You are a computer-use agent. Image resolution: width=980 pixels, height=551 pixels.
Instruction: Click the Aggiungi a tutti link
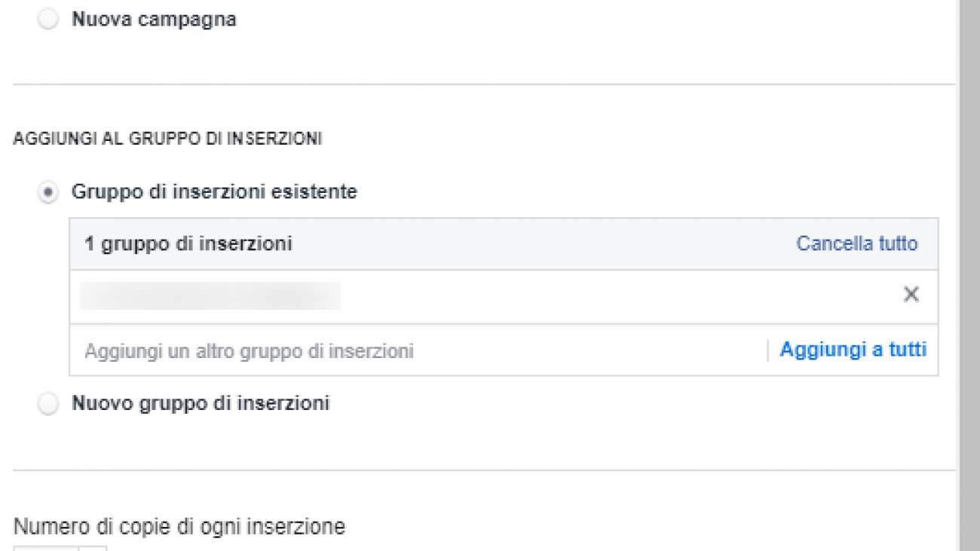pos(853,350)
